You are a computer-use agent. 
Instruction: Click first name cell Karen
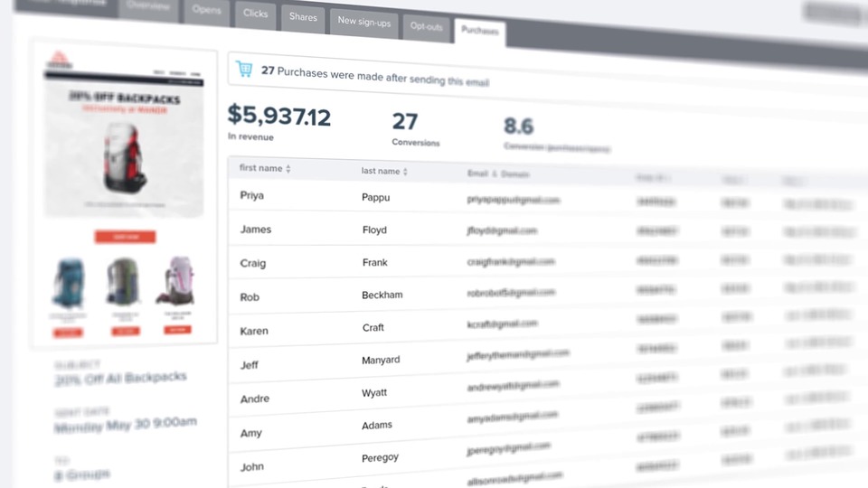pyautogui.click(x=254, y=331)
